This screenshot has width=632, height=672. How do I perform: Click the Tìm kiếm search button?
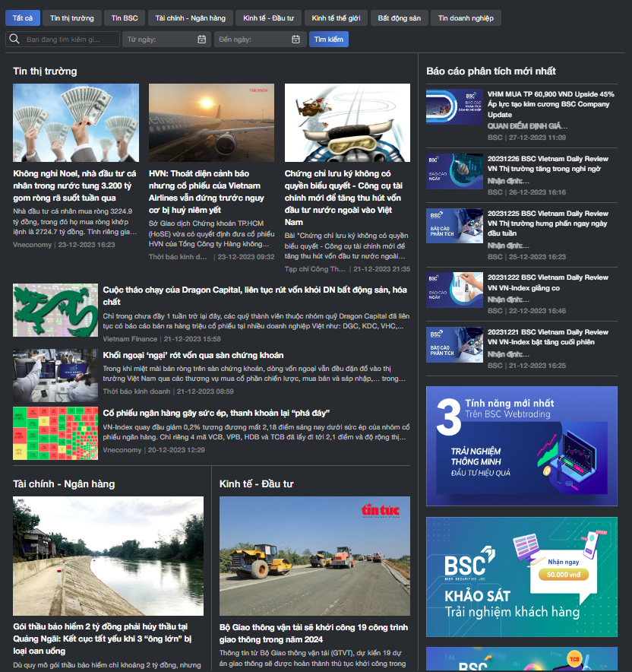(x=329, y=39)
